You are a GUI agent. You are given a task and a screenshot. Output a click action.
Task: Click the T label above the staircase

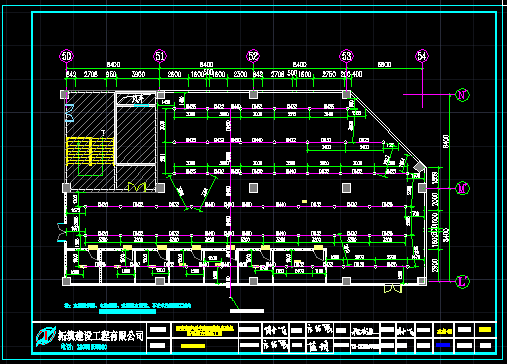[103, 133]
